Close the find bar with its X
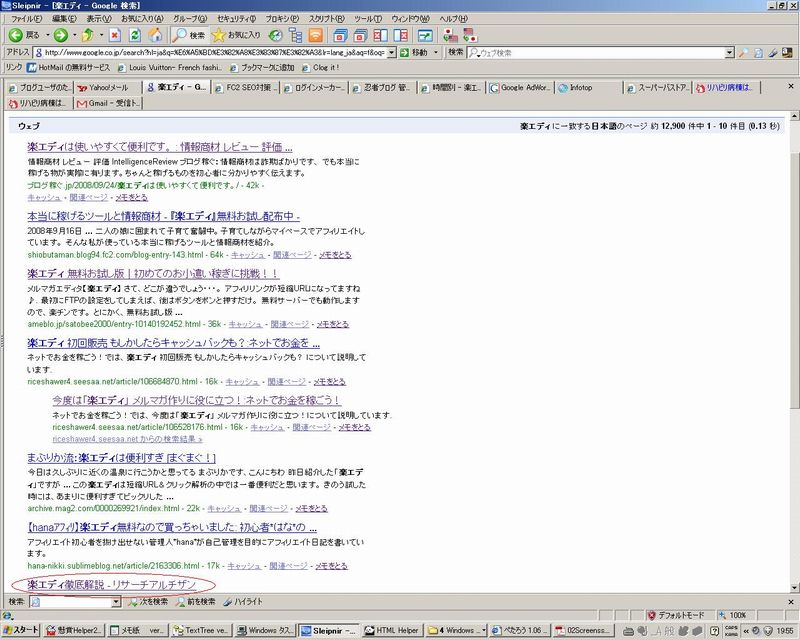The height and width of the screenshot is (640, 800). click(x=791, y=602)
